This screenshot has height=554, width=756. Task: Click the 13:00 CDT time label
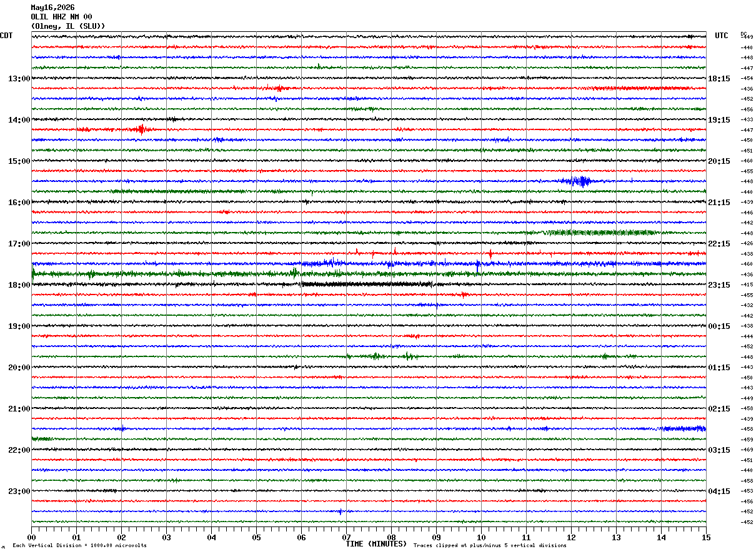[x=19, y=79]
